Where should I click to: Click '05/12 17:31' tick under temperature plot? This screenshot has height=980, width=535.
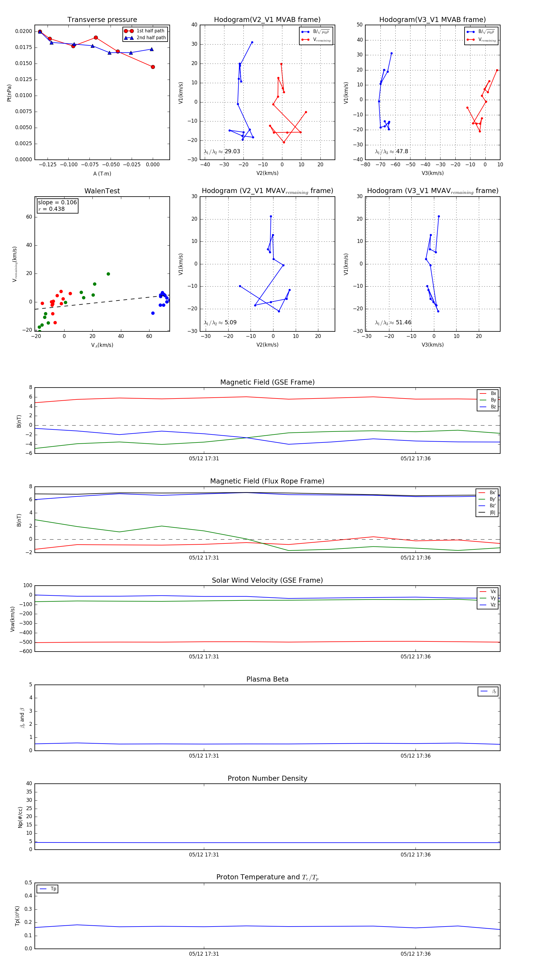point(204,954)
